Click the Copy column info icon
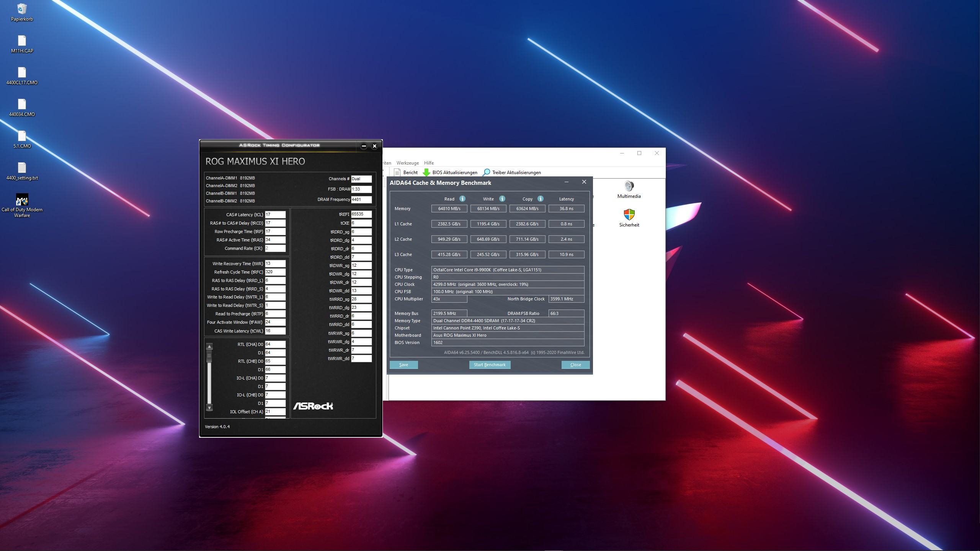The image size is (980, 551). (x=540, y=199)
